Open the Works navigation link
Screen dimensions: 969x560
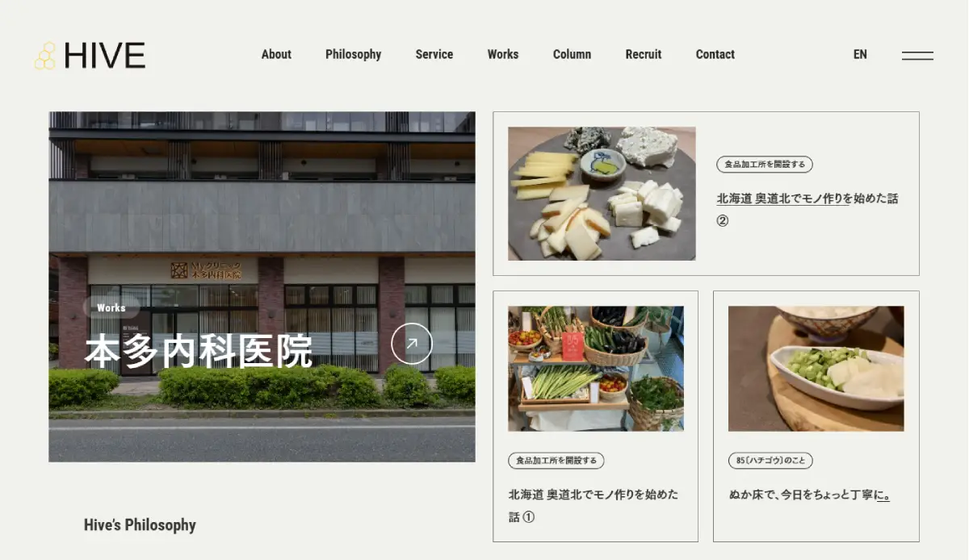point(502,55)
